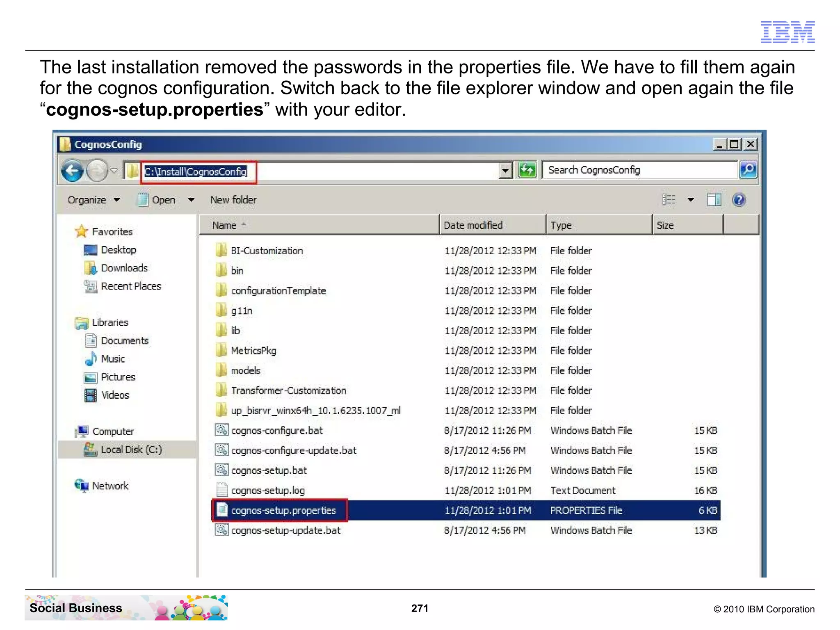Click the CognosConfig title bar folder icon

click(65, 144)
